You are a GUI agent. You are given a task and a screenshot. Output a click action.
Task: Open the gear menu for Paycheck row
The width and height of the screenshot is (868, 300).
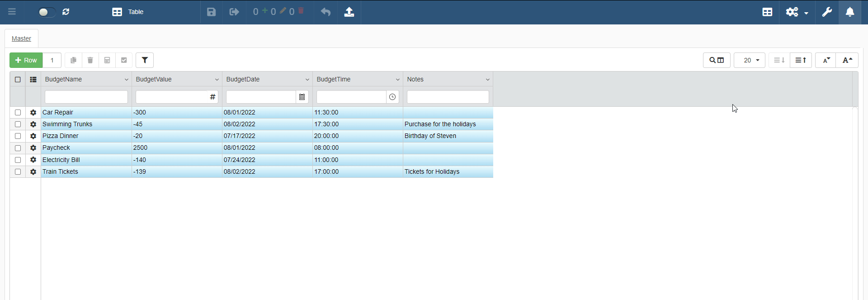point(33,148)
